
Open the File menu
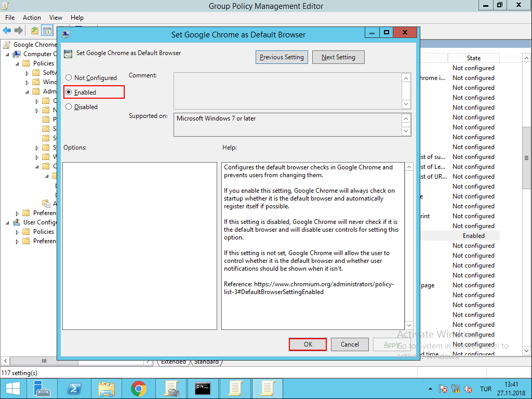[10, 18]
